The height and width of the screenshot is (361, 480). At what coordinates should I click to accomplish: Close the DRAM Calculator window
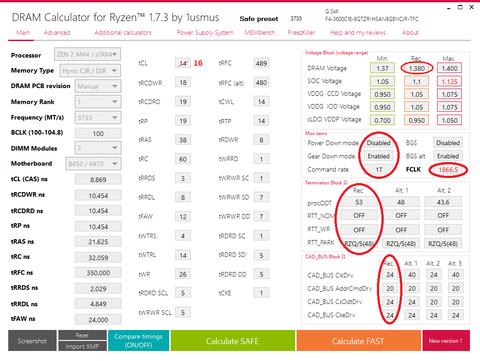[x=471, y=7]
